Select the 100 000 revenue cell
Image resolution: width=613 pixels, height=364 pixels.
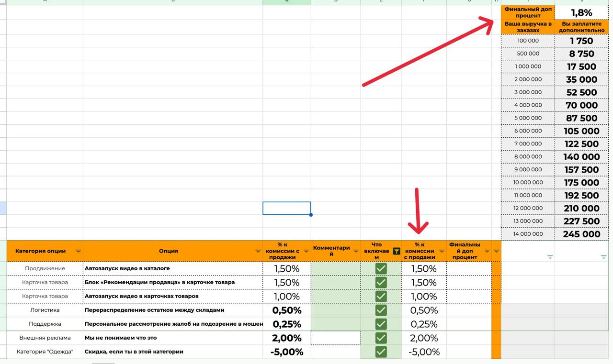pyautogui.click(x=528, y=41)
